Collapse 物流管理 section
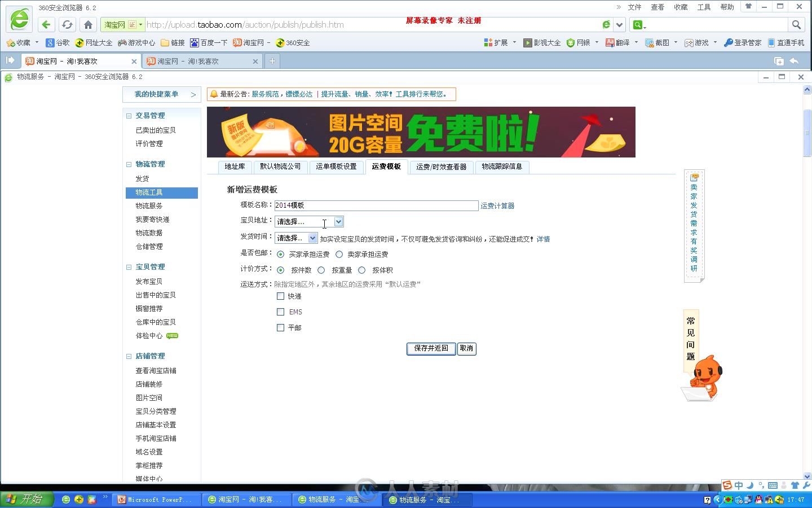The height and width of the screenshot is (508, 812). (129, 164)
